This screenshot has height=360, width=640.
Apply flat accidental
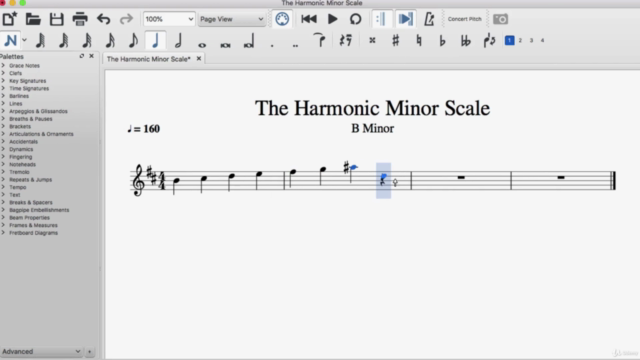(442, 40)
